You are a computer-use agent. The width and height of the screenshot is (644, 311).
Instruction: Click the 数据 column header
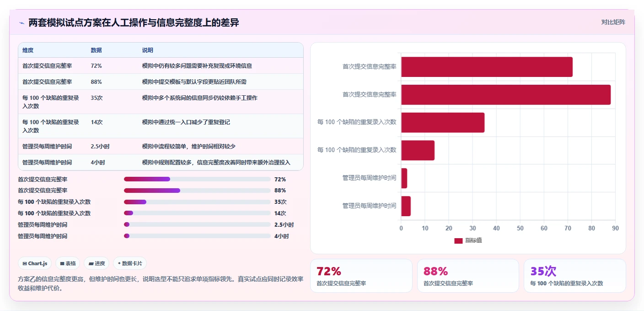click(x=97, y=50)
